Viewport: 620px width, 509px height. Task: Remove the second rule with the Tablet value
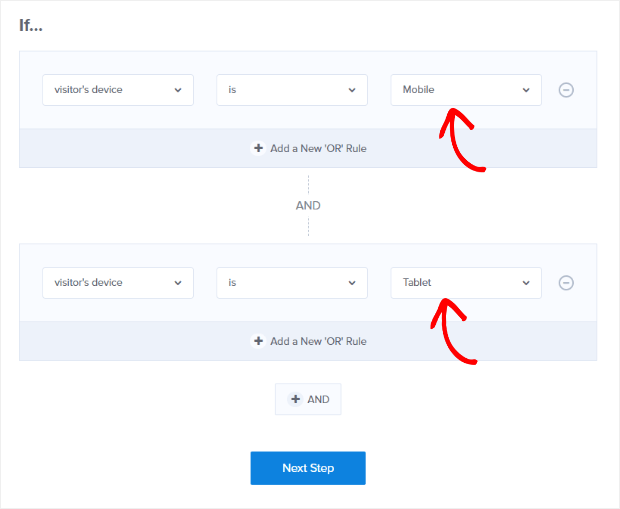566,283
